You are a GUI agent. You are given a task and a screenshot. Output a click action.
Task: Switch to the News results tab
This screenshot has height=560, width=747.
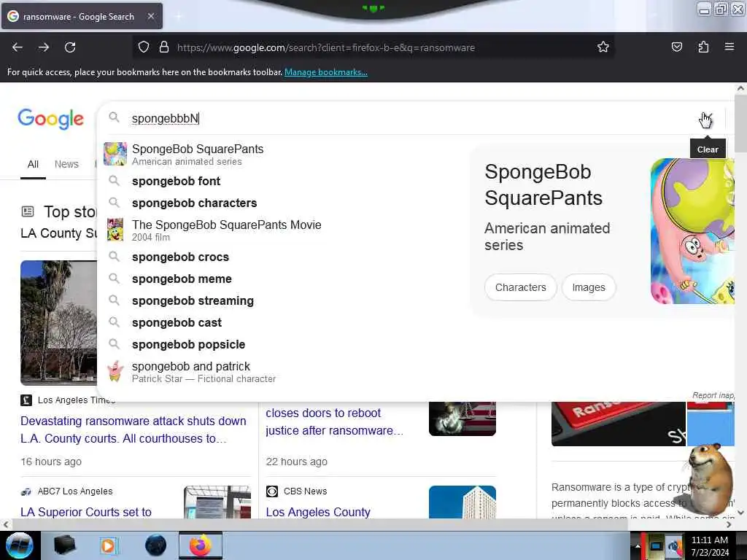pos(66,164)
